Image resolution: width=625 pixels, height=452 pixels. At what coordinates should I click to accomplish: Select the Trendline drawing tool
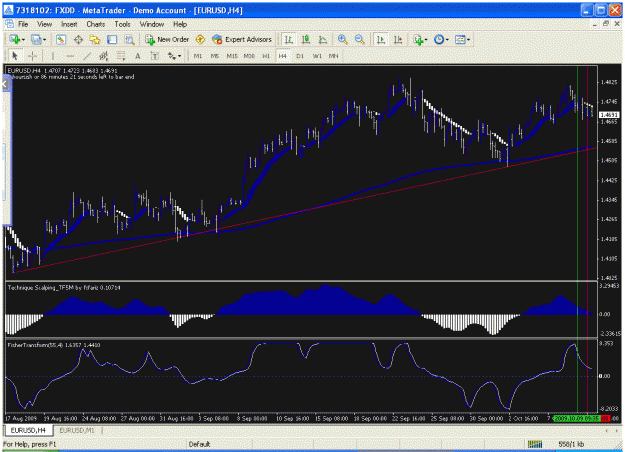click(87, 56)
